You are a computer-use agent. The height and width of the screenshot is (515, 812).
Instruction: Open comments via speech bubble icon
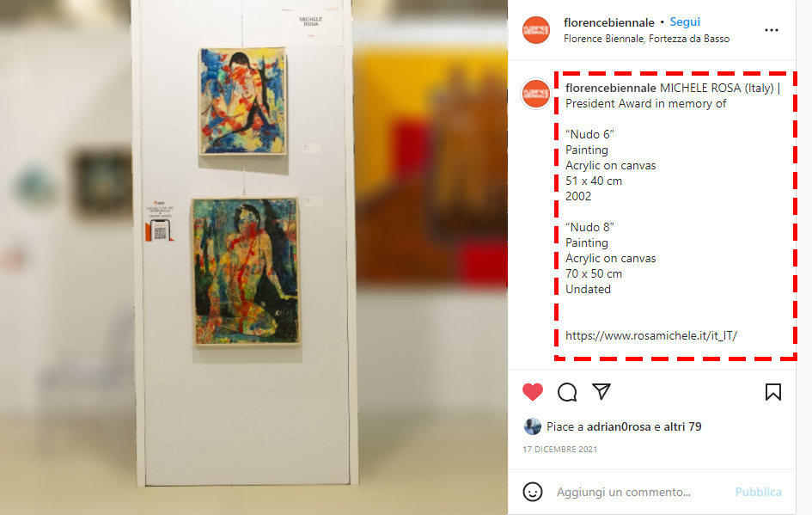pyautogui.click(x=567, y=392)
